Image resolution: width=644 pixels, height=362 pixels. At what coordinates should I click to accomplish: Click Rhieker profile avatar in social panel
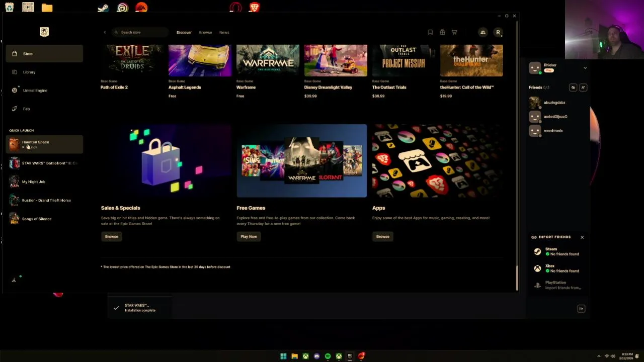pyautogui.click(x=535, y=68)
